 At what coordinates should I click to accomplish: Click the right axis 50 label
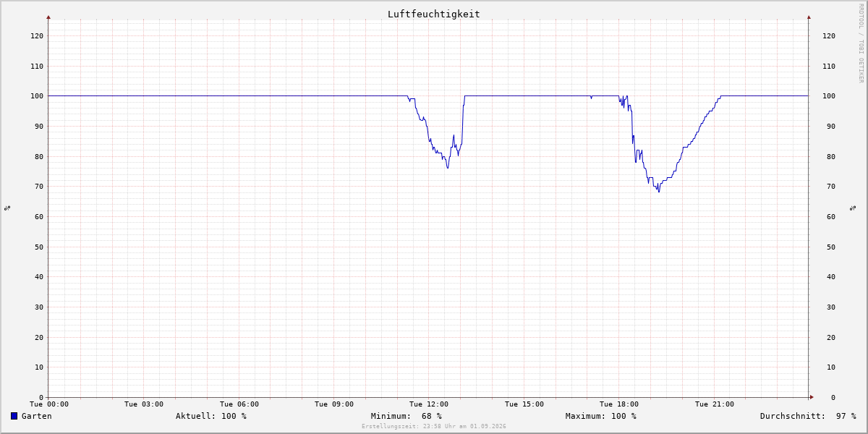click(x=831, y=247)
